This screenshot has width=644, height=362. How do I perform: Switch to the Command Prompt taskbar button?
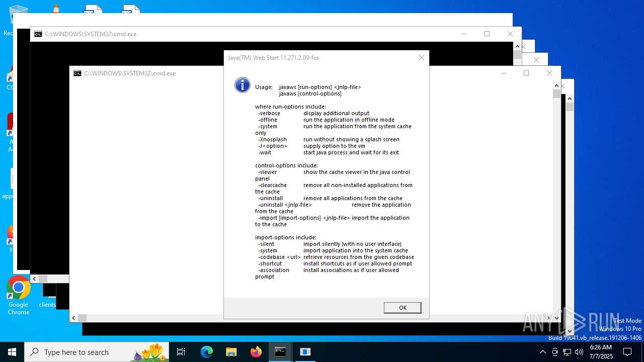pyautogui.click(x=280, y=352)
